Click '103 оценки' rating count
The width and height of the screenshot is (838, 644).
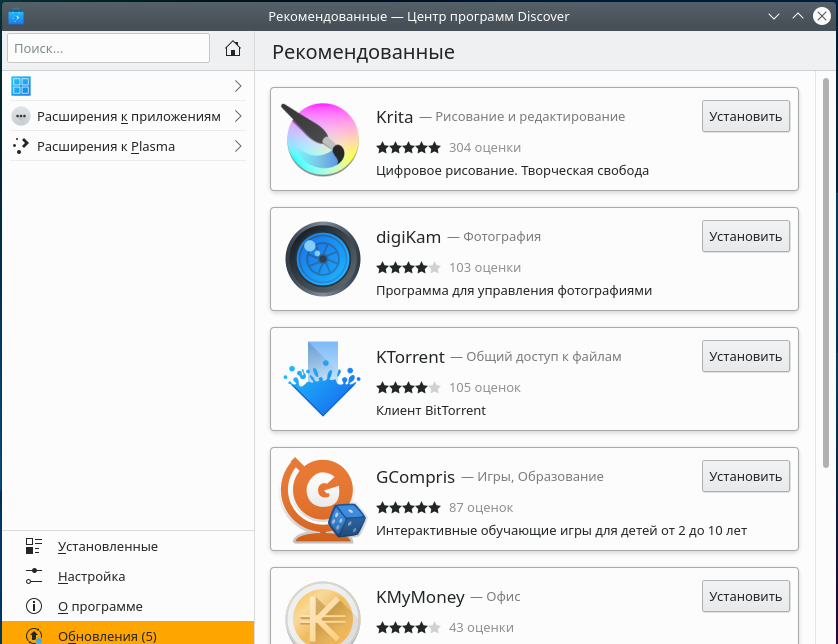pos(485,267)
